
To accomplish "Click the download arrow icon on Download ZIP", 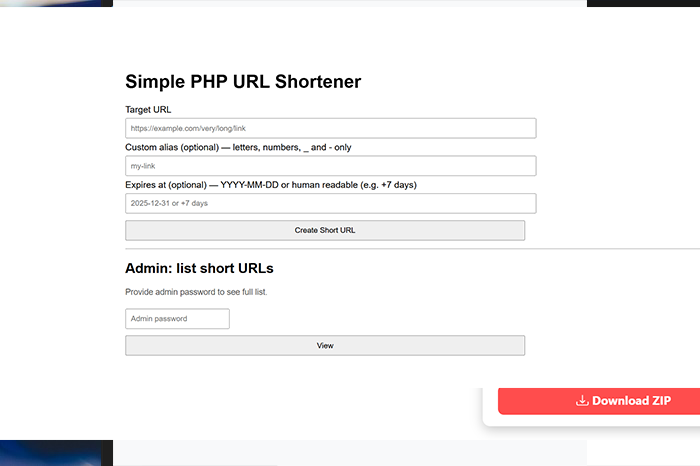I will (582, 401).
